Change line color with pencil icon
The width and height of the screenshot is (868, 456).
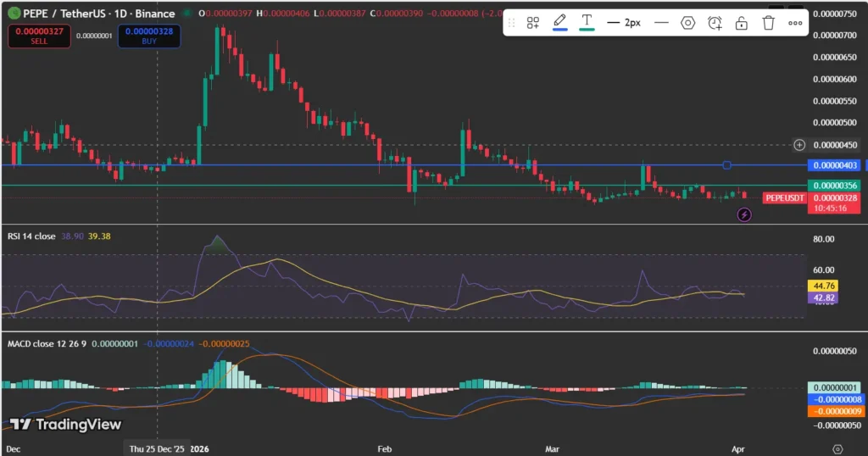[559, 22]
